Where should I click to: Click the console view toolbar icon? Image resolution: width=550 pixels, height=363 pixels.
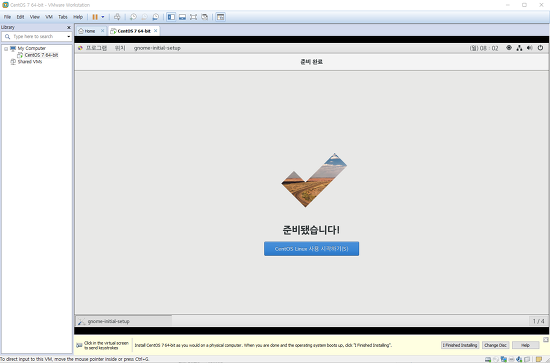[220, 17]
